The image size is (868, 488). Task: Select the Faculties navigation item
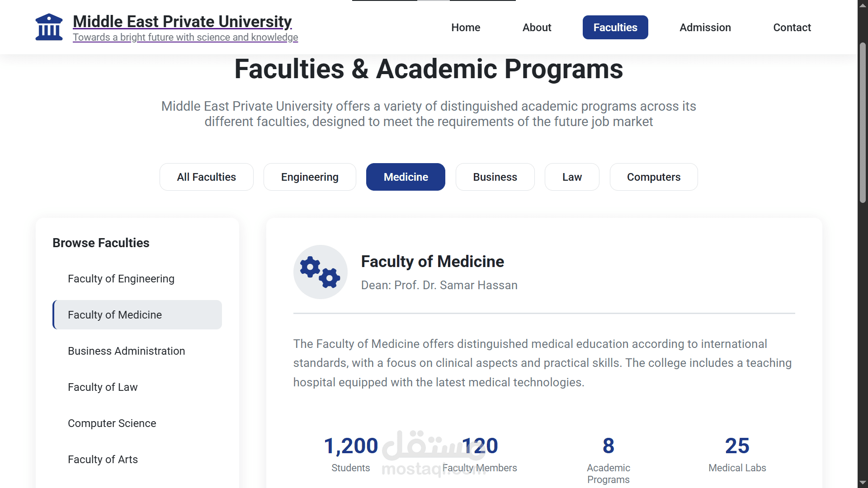[615, 28]
